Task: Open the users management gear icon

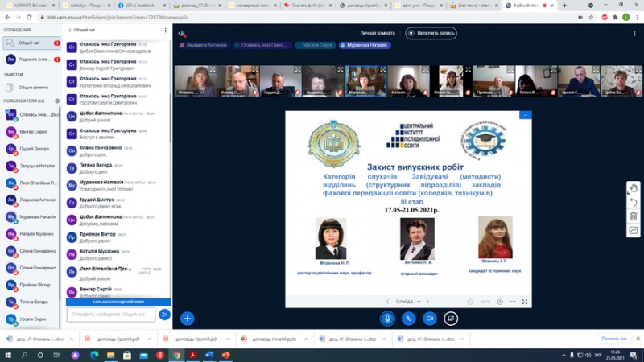Action: [x=57, y=101]
